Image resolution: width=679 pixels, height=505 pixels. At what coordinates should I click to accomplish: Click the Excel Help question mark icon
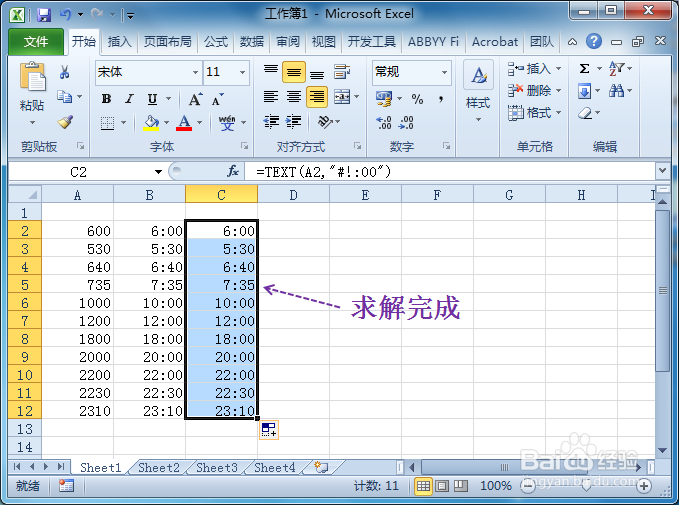(594, 41)
